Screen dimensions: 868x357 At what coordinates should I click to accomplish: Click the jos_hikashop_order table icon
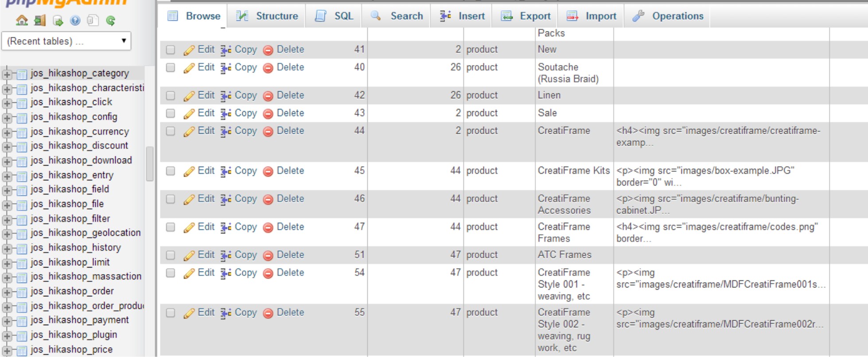point(22,292)
